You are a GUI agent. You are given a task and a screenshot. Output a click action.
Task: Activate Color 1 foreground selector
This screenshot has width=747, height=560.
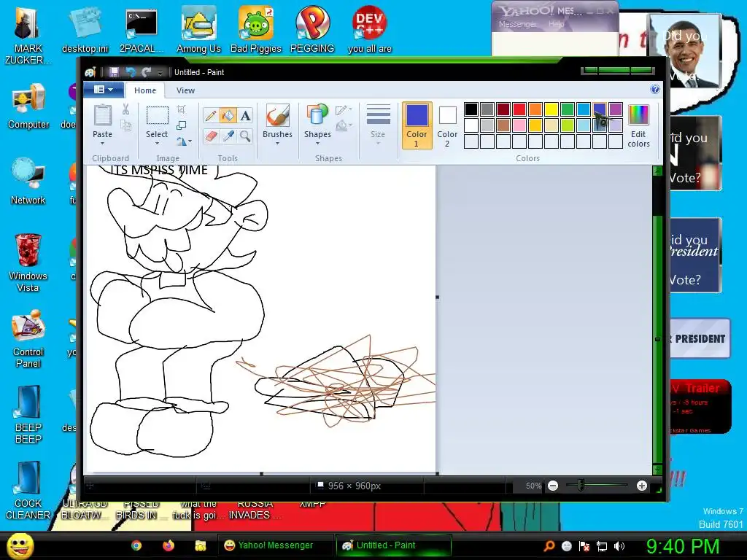tap(417, 125)
